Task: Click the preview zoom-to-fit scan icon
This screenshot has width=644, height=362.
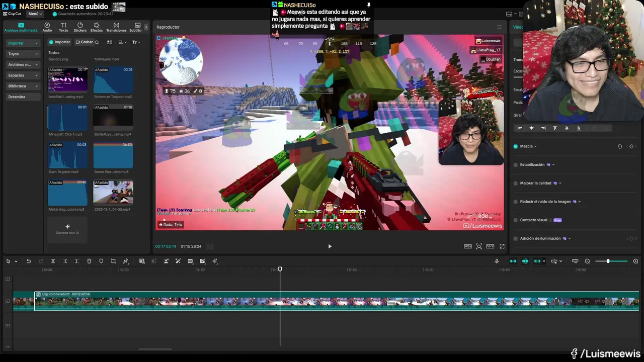Action: tap(479, 246)
